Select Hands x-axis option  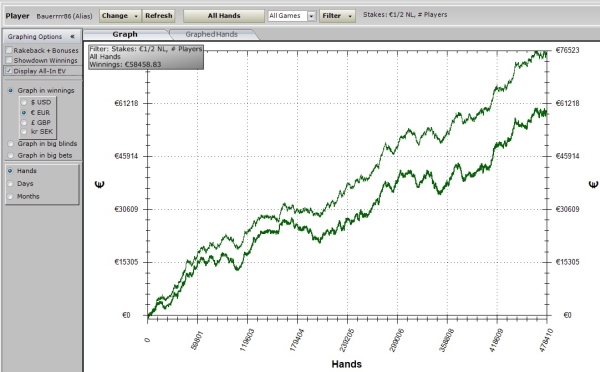point(10,171)
